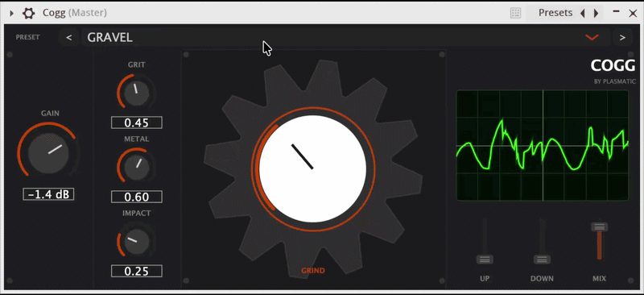Select next preset using > button

pyautogui.click(x=622, y=37)
